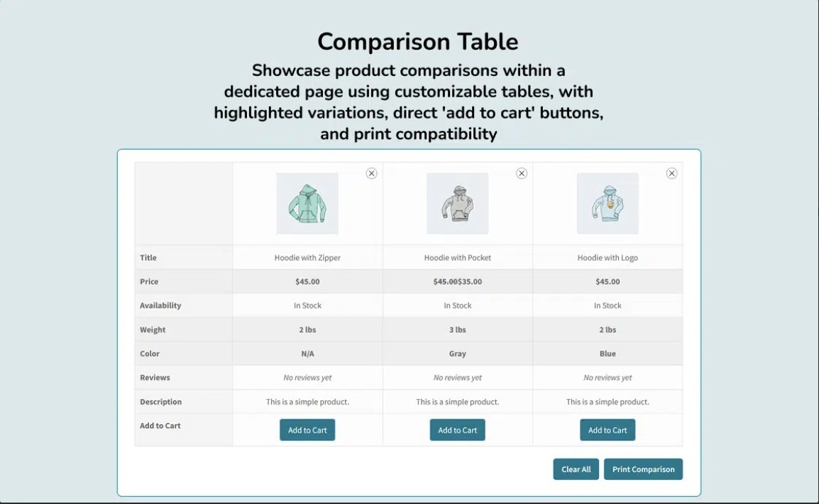Click the Price row label

pos(149,282)
